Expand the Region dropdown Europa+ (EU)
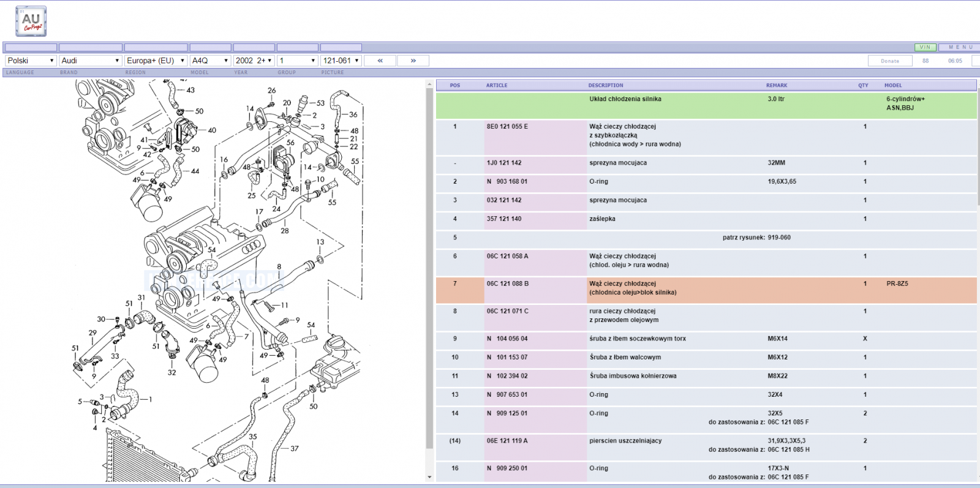 point(156,61)
